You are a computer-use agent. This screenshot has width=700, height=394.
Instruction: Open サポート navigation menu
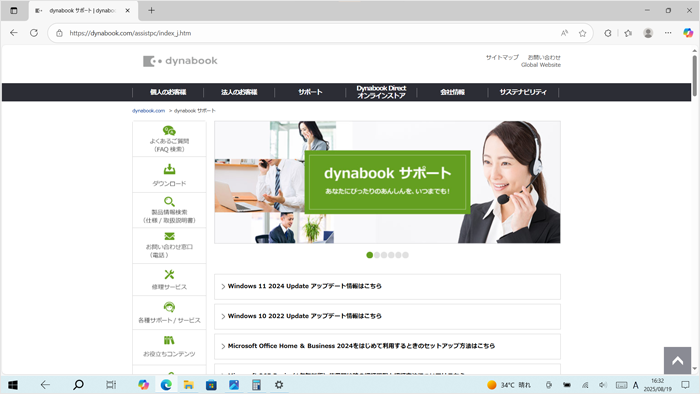(x=310, y=92)
